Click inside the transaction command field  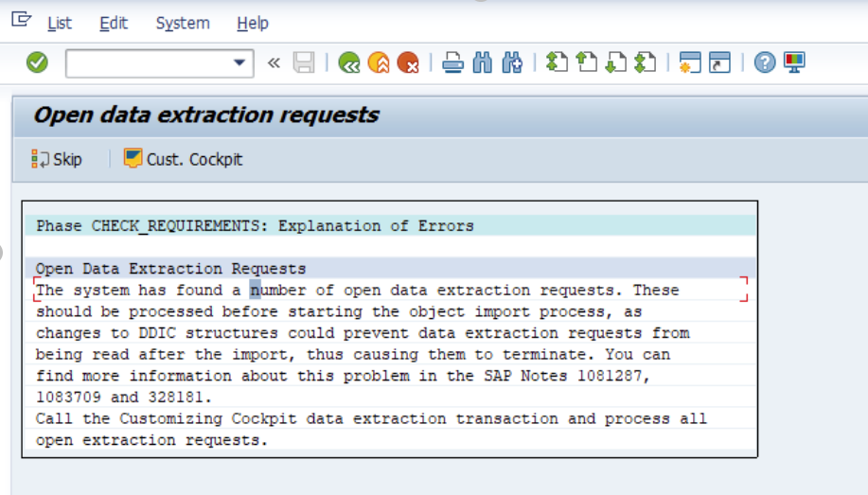pos(147,63)
